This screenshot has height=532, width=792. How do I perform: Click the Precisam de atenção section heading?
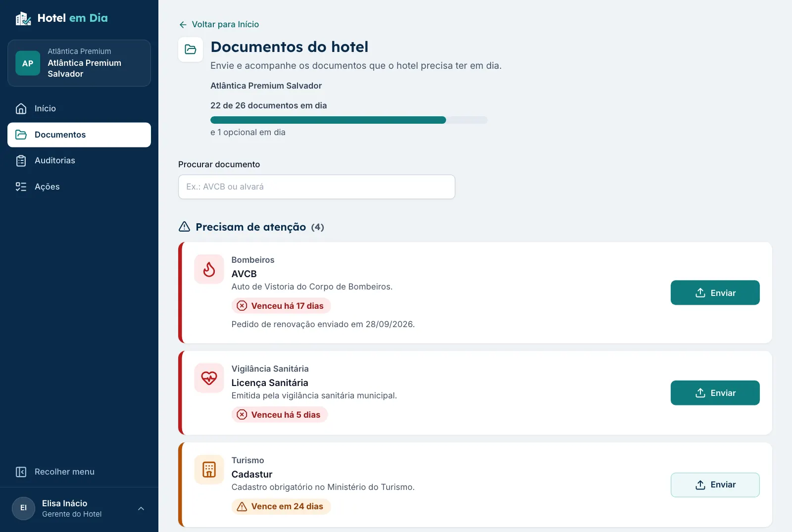tap(251, 227)
